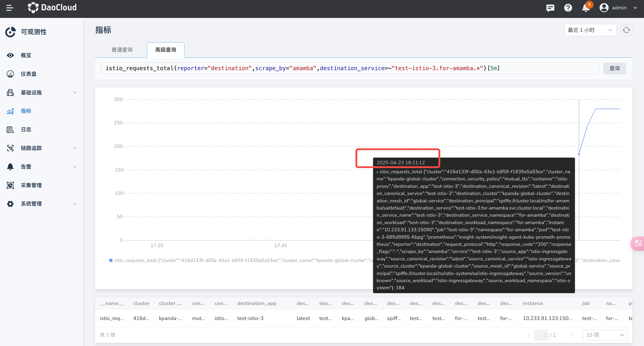
Task: Open 概览 overview eye icon
Action: coord(10,55)
